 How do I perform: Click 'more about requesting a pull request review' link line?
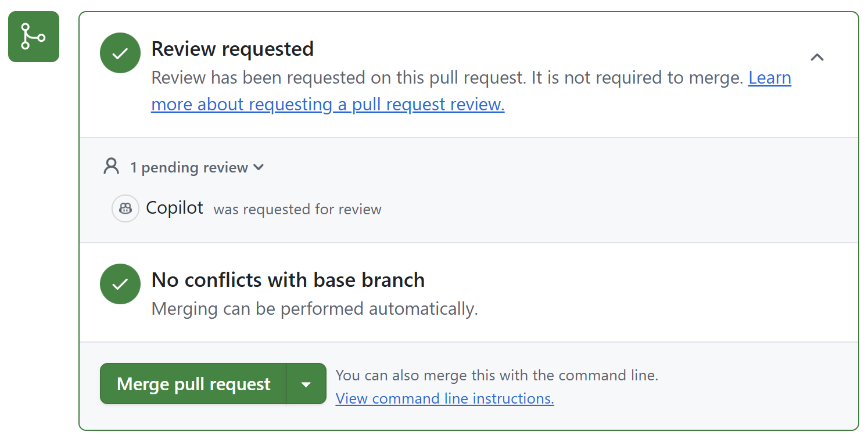point(328,105)
